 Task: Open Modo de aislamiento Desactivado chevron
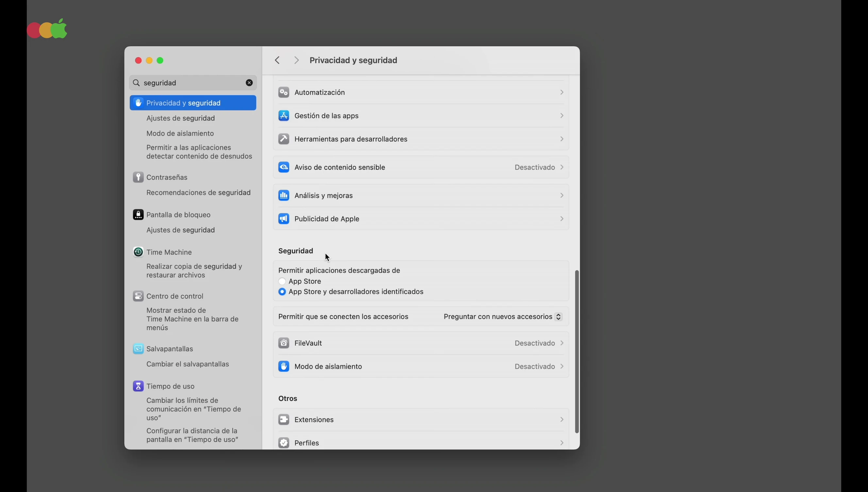(562, 366)
